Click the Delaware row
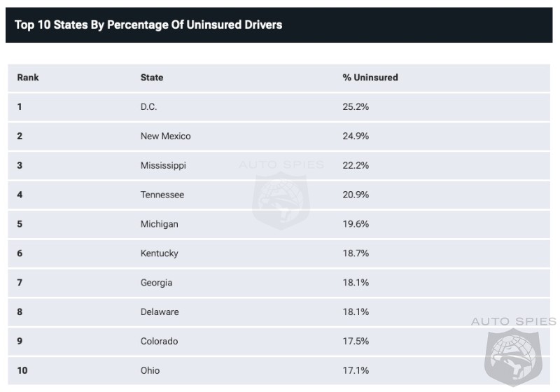 279,311
